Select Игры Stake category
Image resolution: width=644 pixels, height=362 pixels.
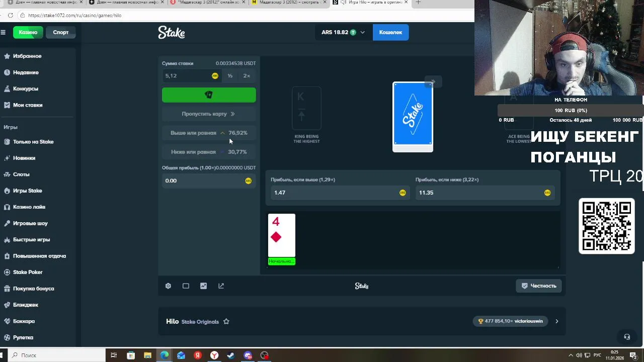click(28, 191)
